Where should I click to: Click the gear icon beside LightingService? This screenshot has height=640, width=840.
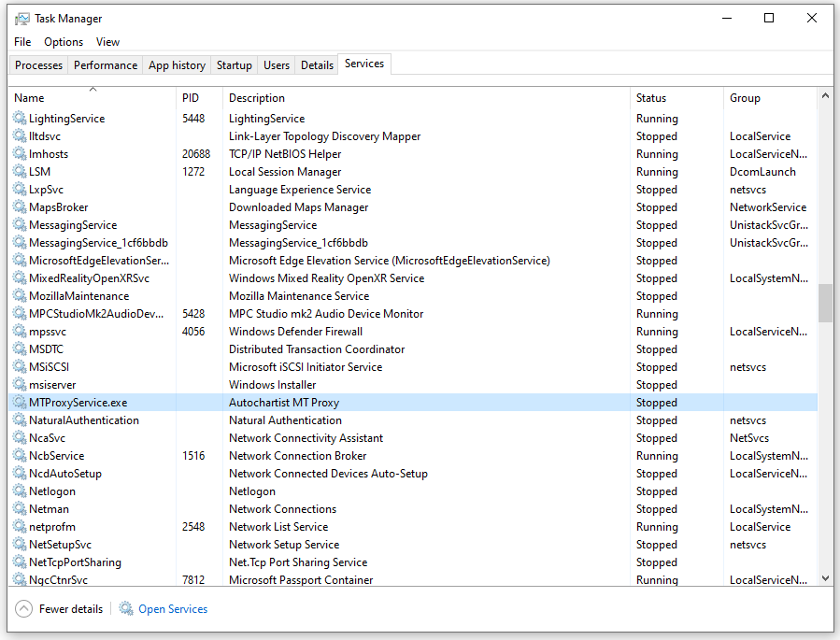click(20, 118)
